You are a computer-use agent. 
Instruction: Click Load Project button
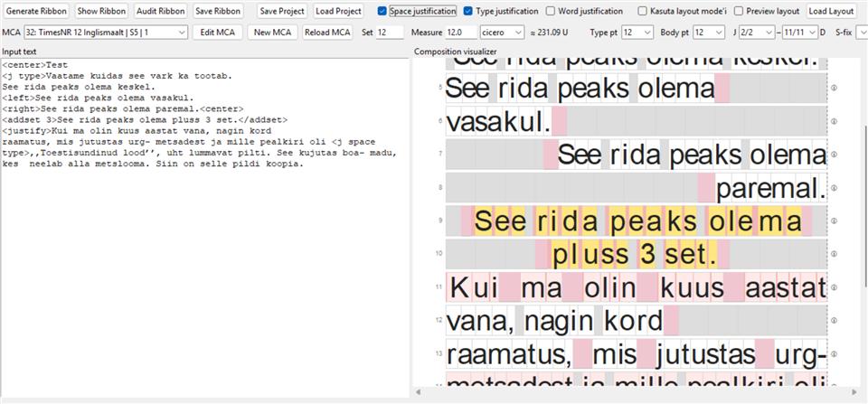(338, 11)
